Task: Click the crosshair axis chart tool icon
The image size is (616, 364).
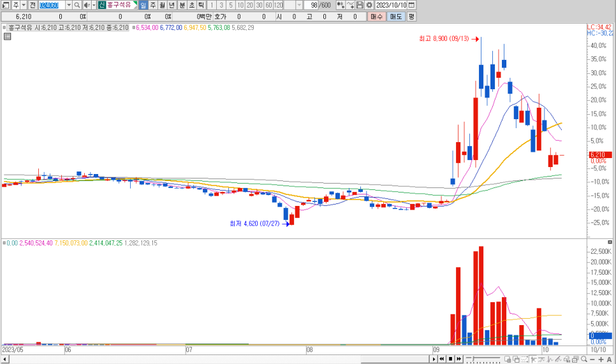Action: click(x=534, y=359)
